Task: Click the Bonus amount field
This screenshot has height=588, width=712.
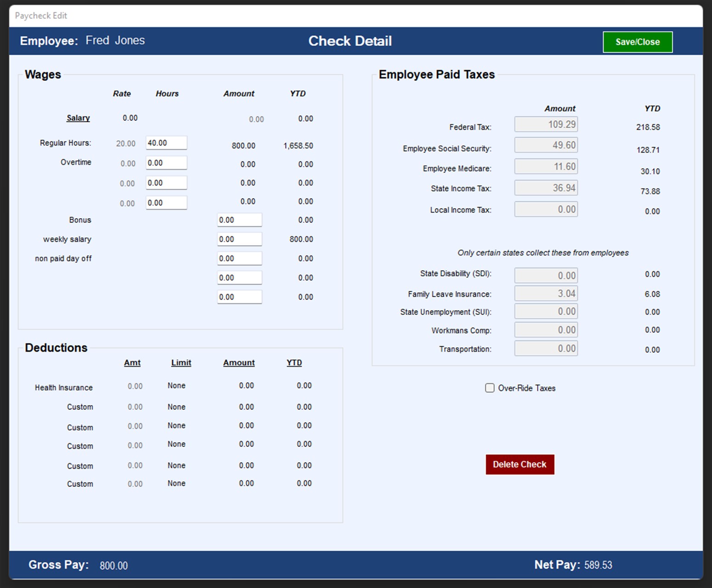Action: coord(239,220)
